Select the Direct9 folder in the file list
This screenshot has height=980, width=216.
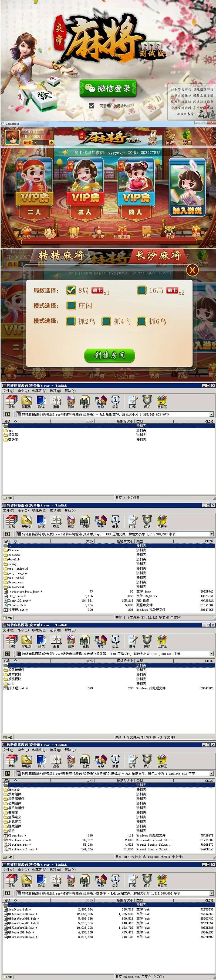tap(14, 789)
